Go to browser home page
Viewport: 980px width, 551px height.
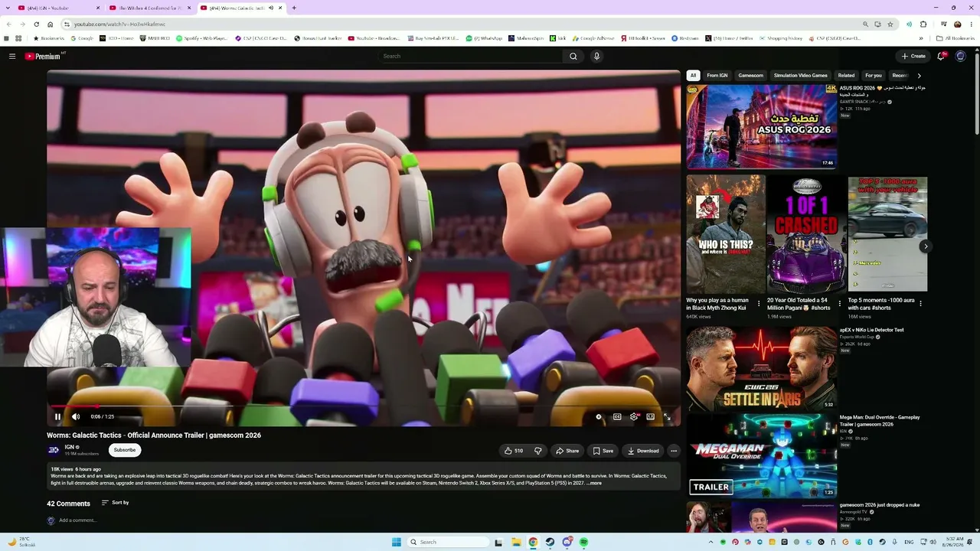pyautogui.click(x=51, y=24)
